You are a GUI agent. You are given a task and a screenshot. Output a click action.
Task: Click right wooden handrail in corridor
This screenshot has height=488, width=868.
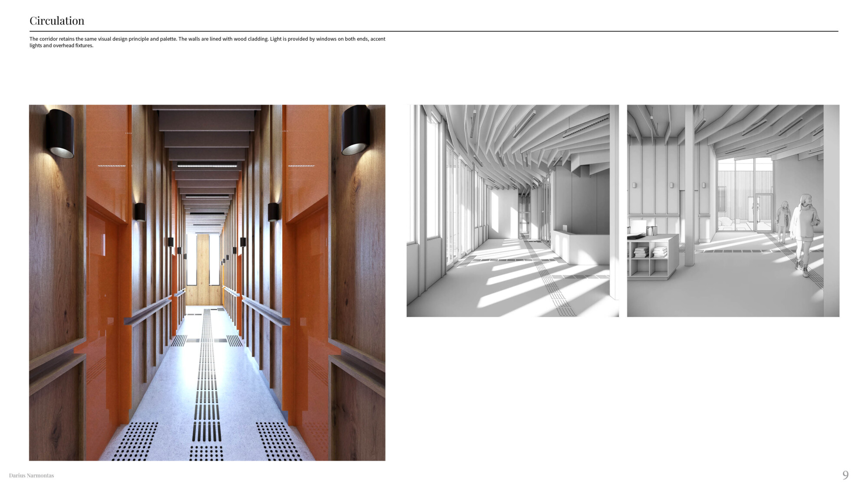coord(266,311)
